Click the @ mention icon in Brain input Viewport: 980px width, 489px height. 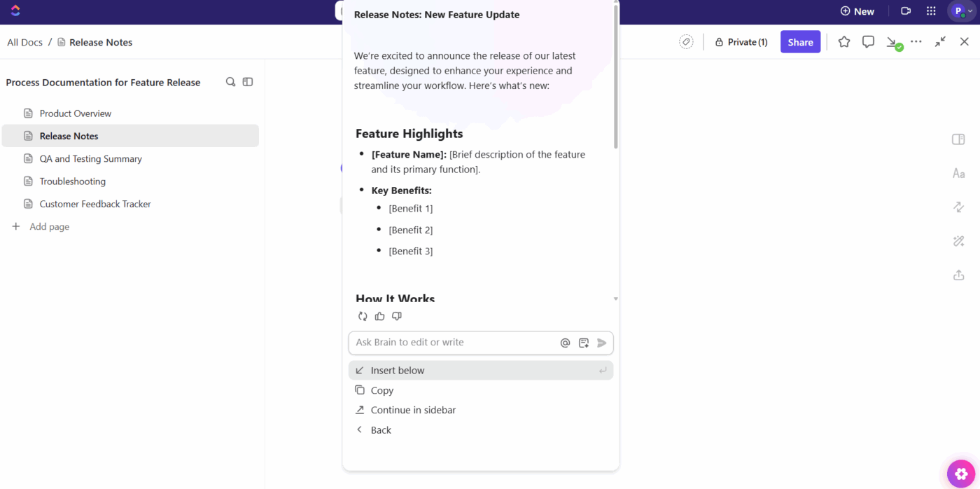click(565, 343)
